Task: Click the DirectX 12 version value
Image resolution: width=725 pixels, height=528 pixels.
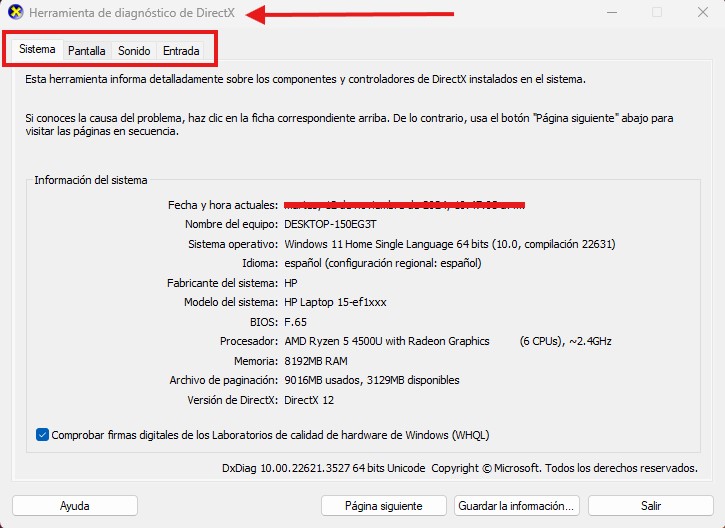Action: tap(308, 400)
